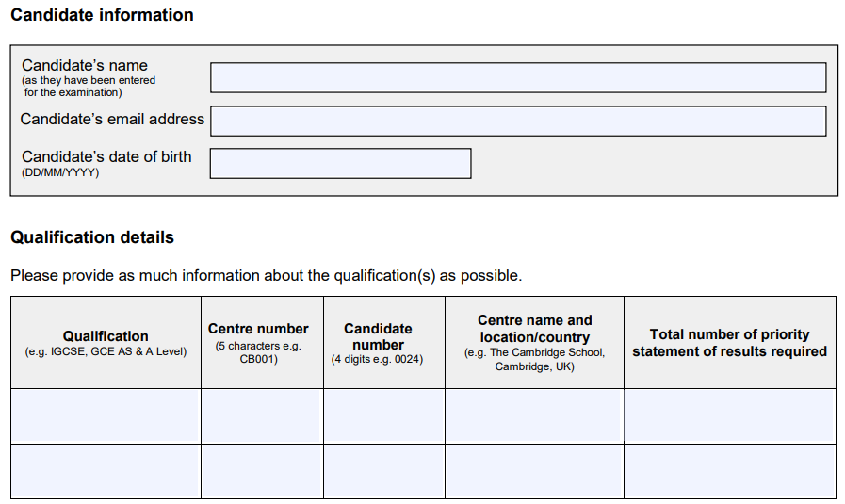This screenshot has width=845, height=504.
Task: Click first row Qualification cell
Action: coord(106,416)
